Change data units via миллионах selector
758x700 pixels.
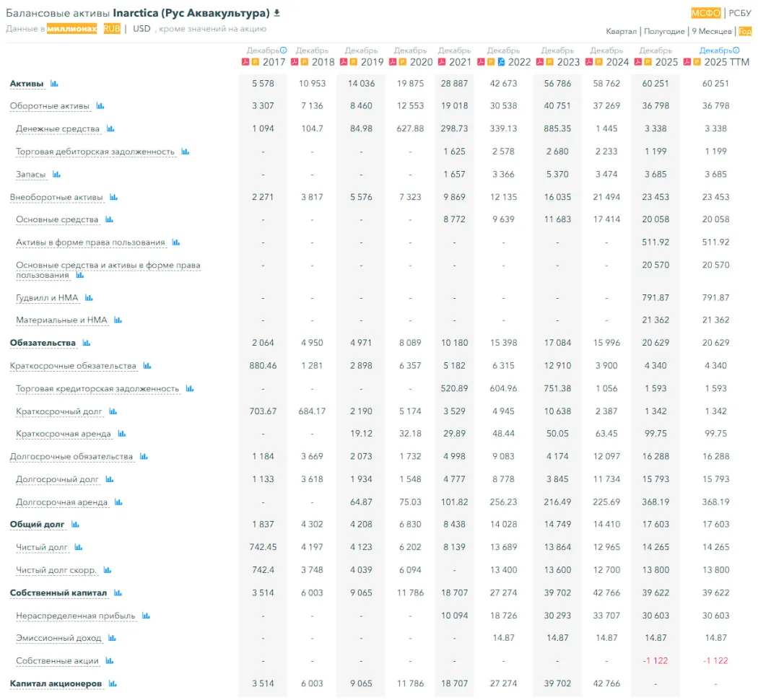click(x=71, y=29)
